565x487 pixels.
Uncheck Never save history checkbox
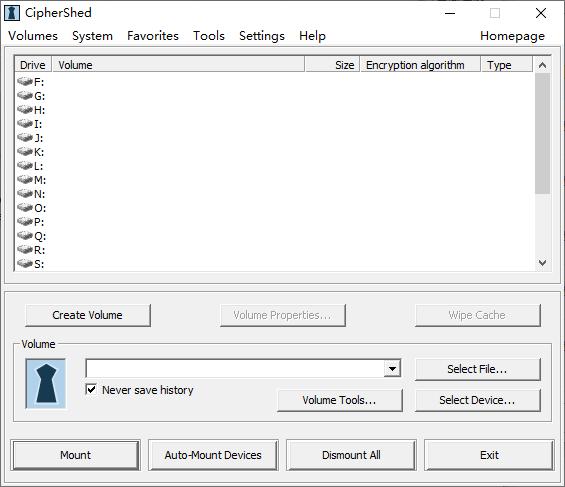pos(91,389)
